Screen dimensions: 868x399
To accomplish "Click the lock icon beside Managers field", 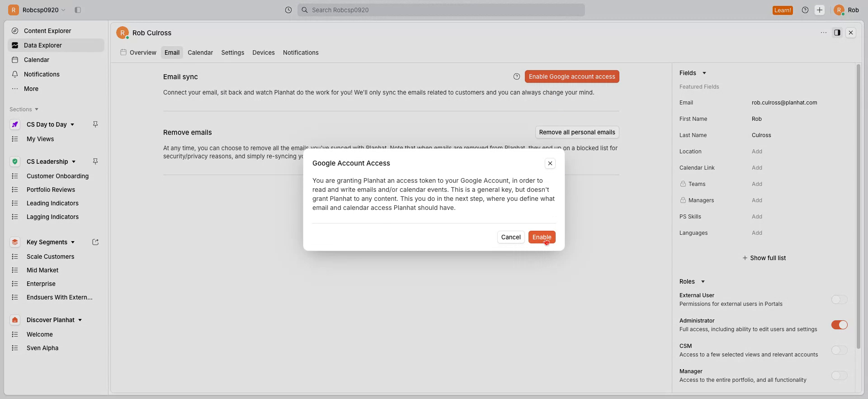I will 683,200.
